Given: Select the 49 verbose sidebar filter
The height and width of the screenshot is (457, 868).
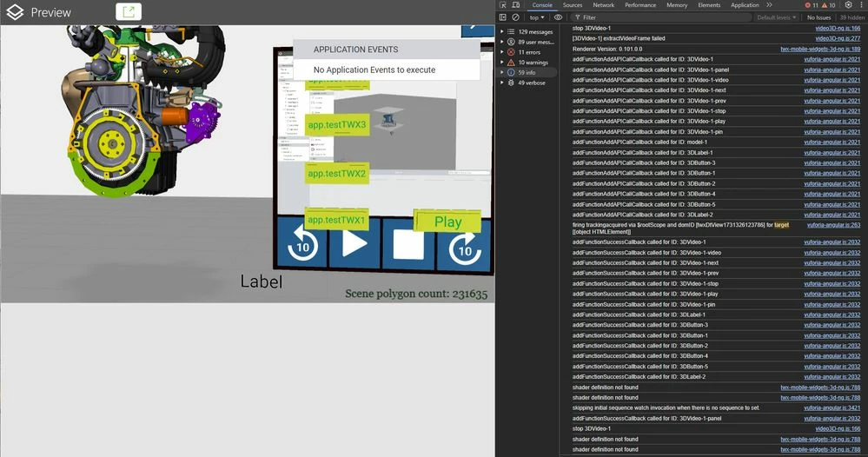Looking at the screenshot, I should [x=527, y=83].
